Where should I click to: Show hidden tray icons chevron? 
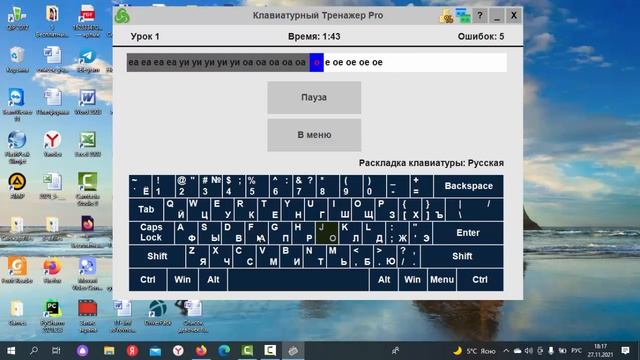point(506,351)
